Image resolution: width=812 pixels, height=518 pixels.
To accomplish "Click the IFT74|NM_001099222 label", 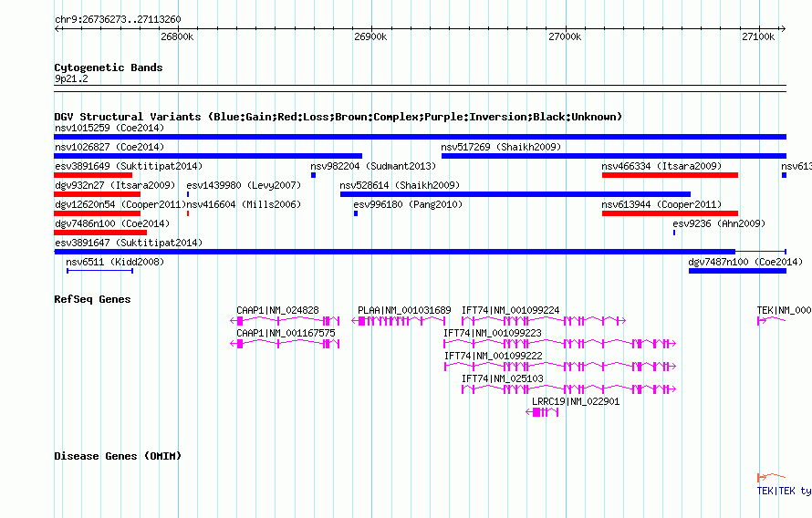I will [494, 356].
